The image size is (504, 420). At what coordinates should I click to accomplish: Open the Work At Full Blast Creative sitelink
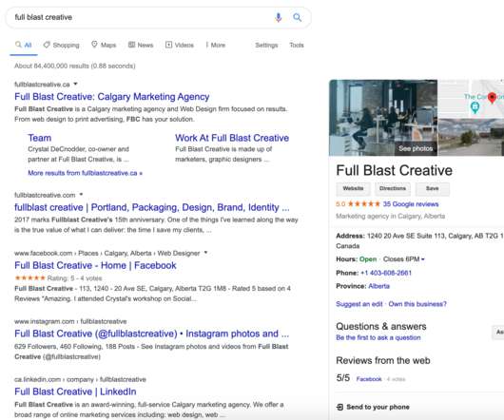[232, 138]
